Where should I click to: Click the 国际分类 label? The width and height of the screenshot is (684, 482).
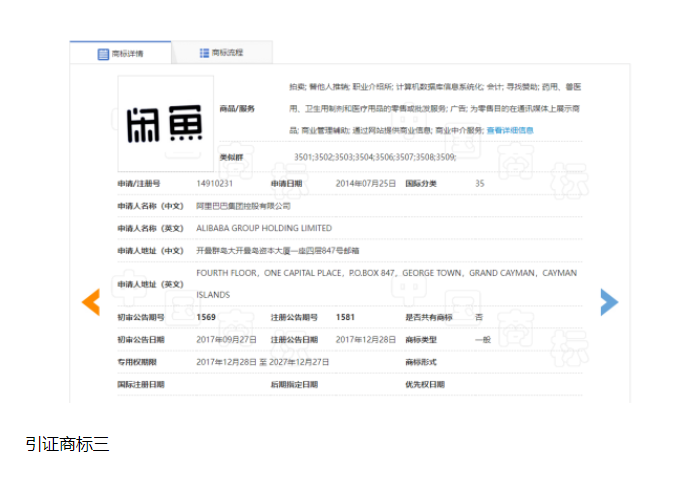[421, 184]
